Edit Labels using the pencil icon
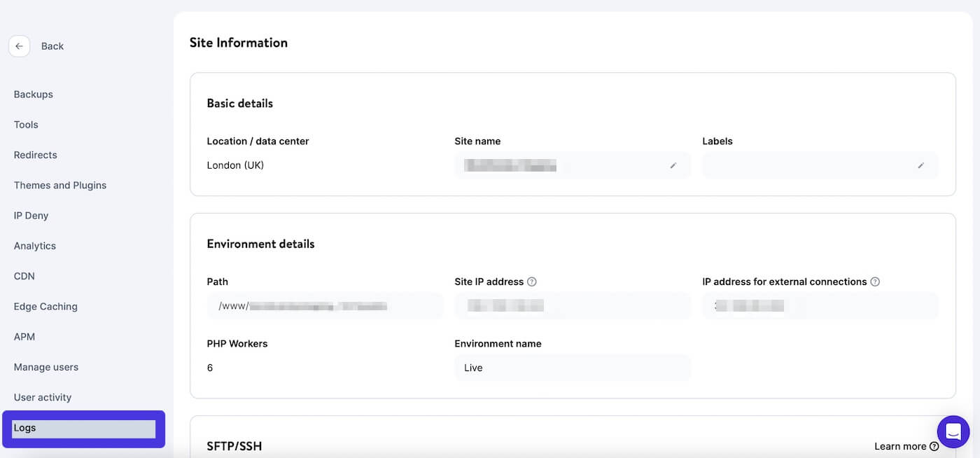The height and width of the screenshot is (458, 980). [x=921, y=165]
